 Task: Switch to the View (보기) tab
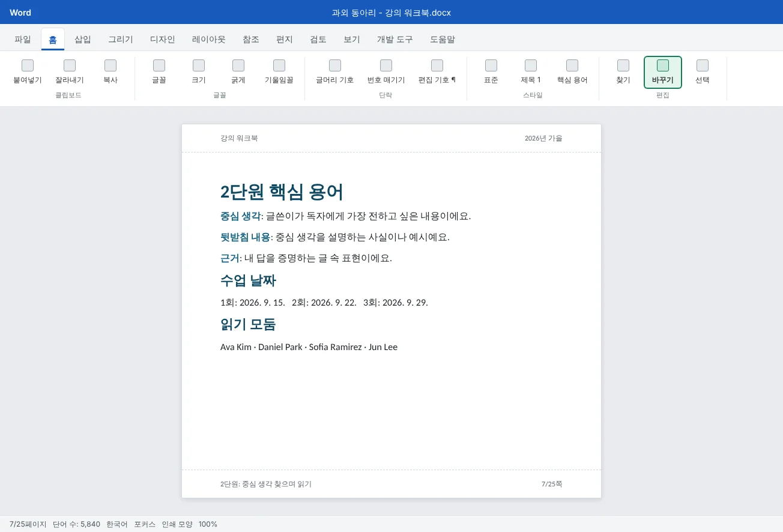352,40
